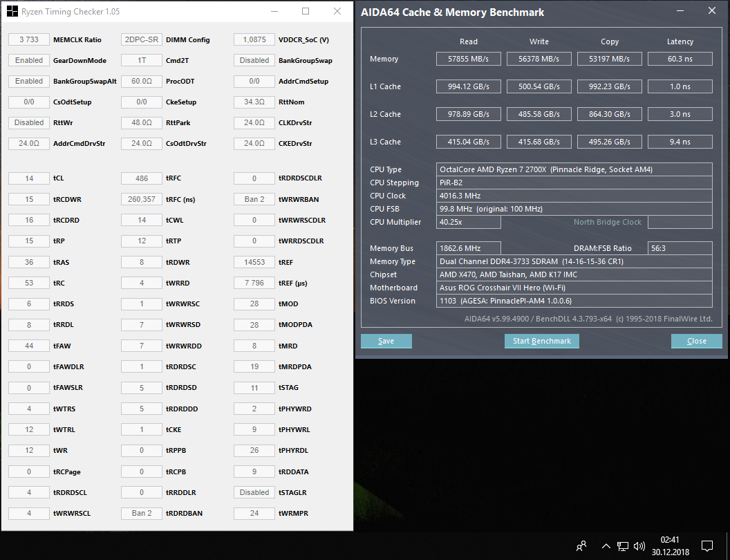This screenshot has width=730, height=560.
Task: Select the MEMCLK Ratio value 3 733
Action: point(29,39)
